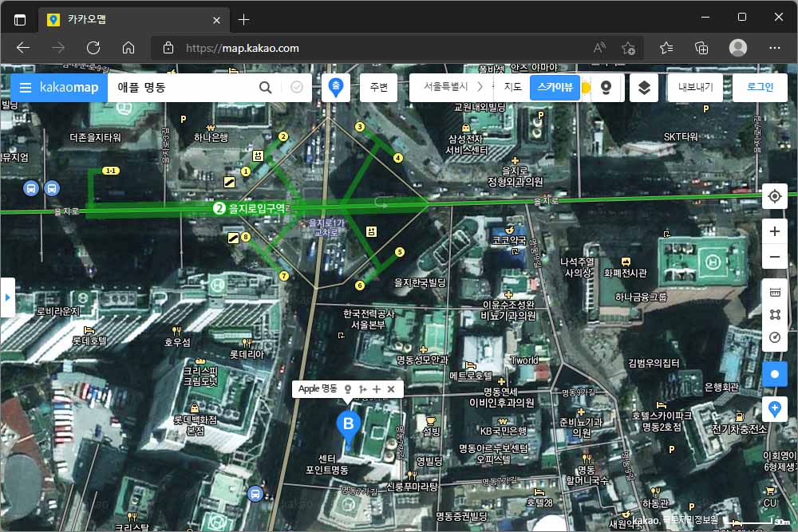
Task: Toggle the blue circle button in right panel
Action: coord(775,374)
